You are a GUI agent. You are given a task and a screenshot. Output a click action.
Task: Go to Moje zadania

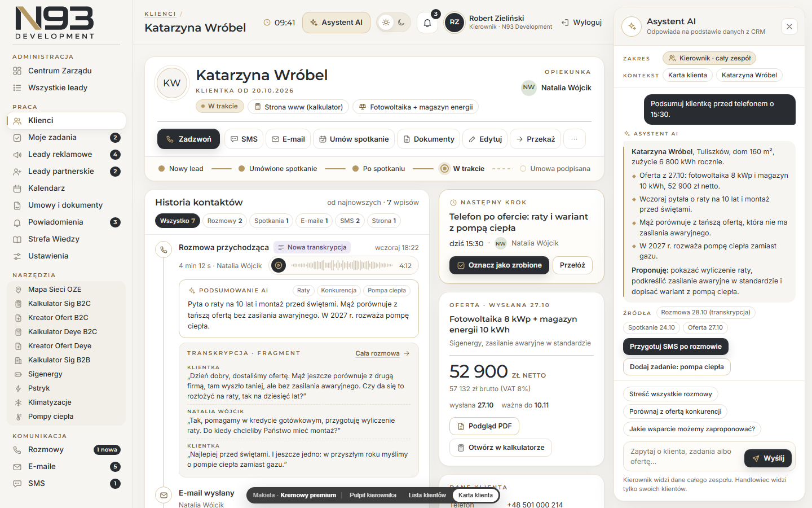(66, 137)
